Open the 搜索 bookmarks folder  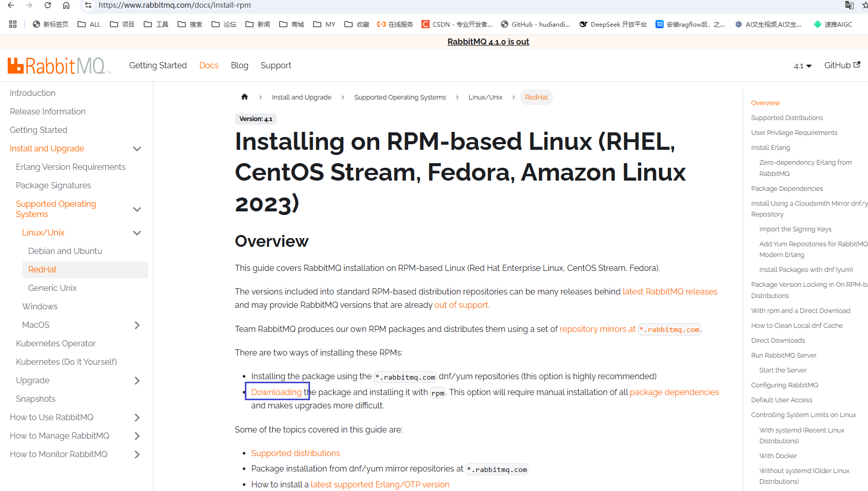(x=190, y=24)
